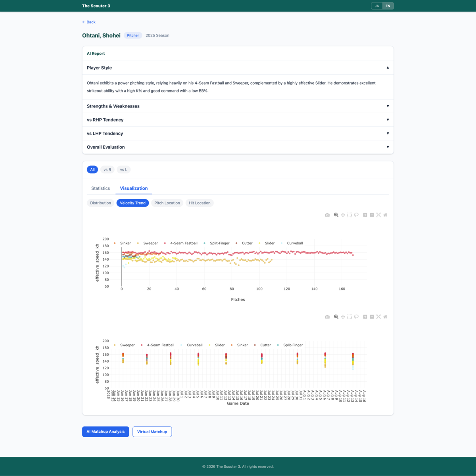The image size is (476, 476).
Task: Click the 2025 Season label
Action: (157, 35)
